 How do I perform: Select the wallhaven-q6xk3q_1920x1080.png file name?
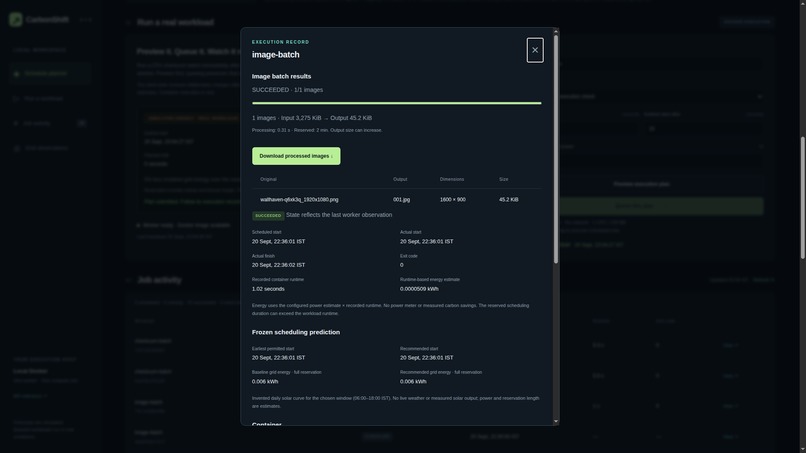pyautogui.click(x=299, y=200)
